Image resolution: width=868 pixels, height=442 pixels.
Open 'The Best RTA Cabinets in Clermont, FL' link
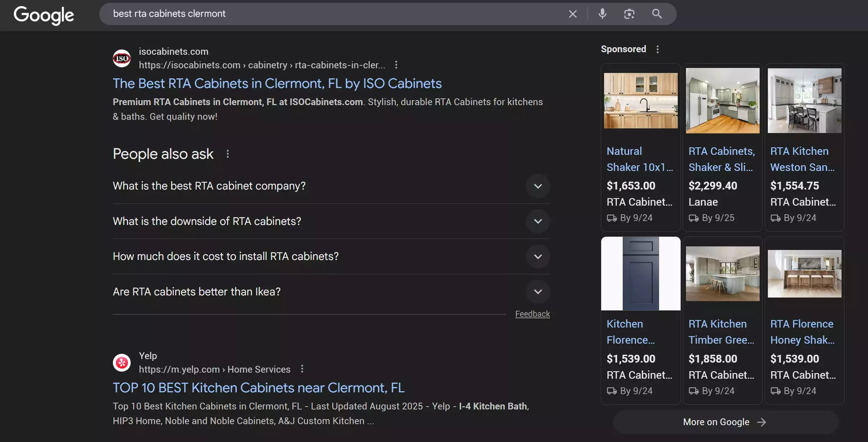pos(277,84)
